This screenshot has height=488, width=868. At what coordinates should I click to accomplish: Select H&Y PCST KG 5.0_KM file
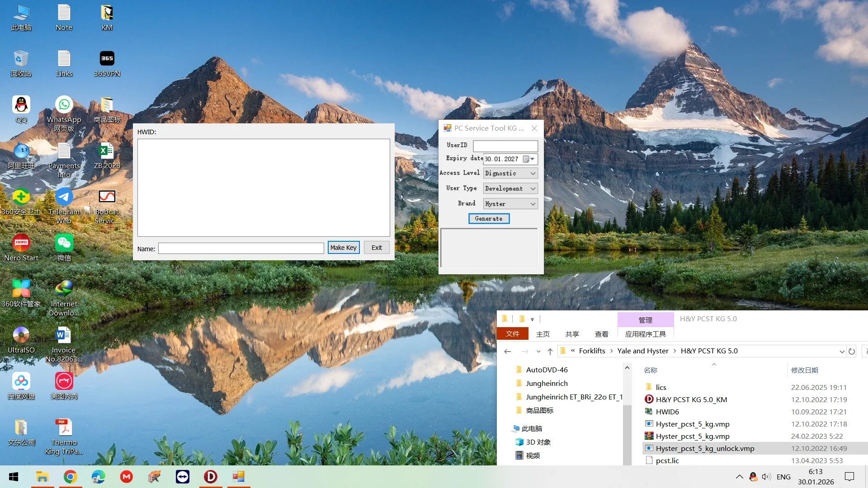coord(691,399)
